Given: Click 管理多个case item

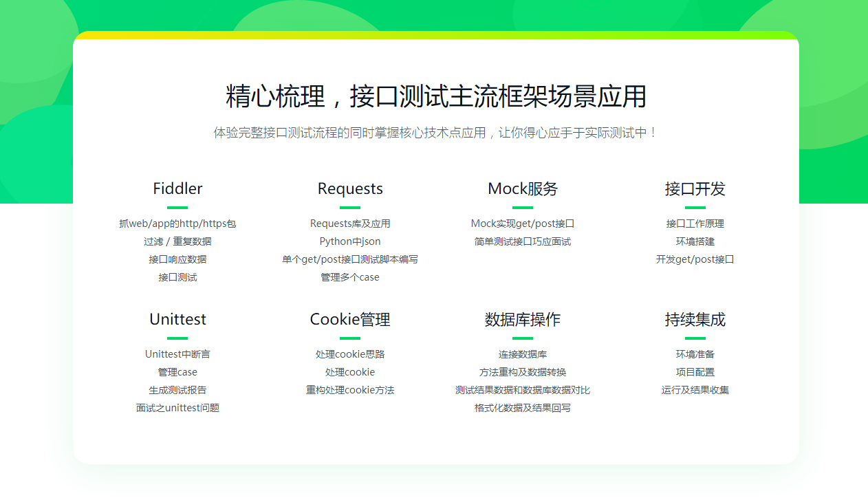Looking at the screenshot, I should 350,277.
